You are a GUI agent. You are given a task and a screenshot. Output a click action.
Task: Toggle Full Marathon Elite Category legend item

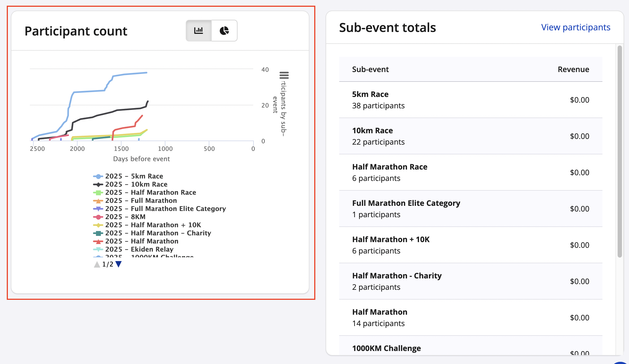[165, 209]
